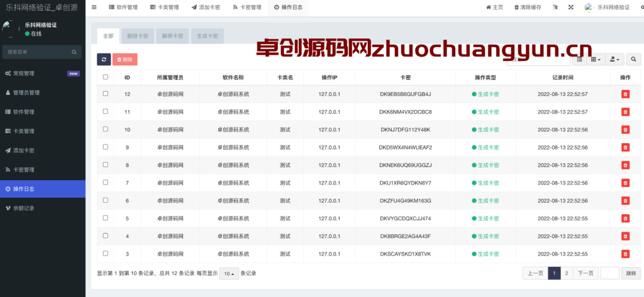The image size is (644, 297).
Task: Open the 卡类管理 top tab
Action: pos(164,8)
